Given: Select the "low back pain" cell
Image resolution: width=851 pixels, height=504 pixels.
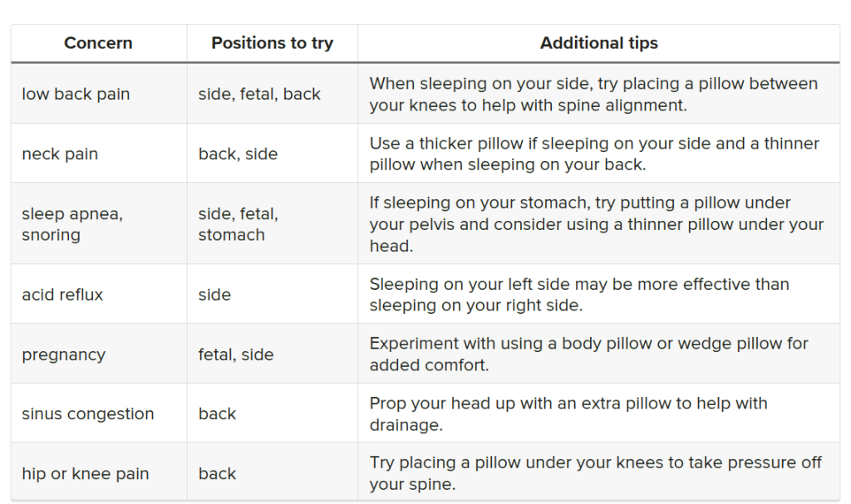Looking at the screenshot, I should [76, 94].
